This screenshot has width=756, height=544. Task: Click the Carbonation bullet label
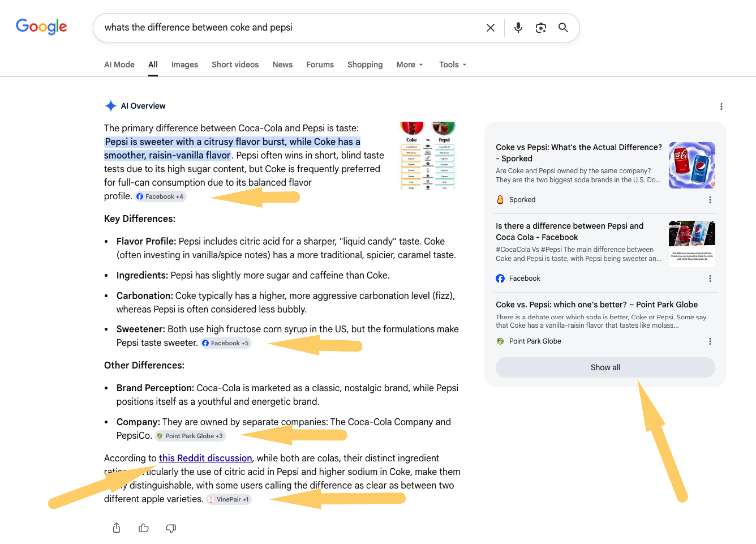click(145, 295)
